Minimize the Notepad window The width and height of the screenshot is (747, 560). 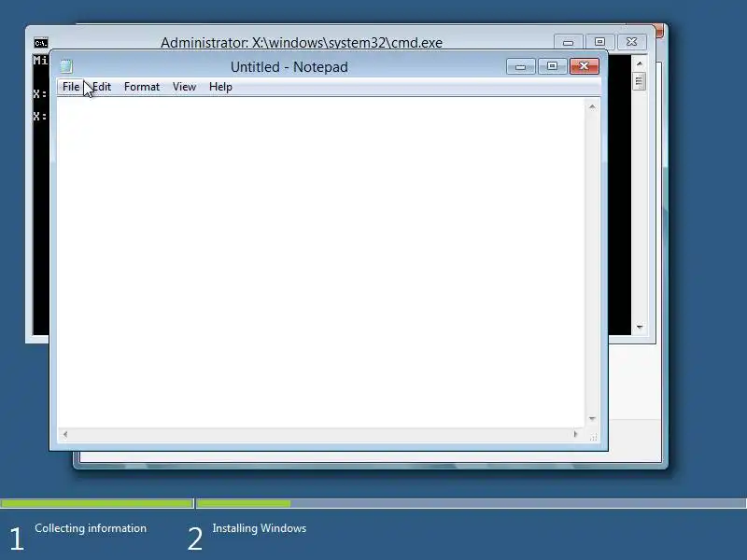(521, 66)
